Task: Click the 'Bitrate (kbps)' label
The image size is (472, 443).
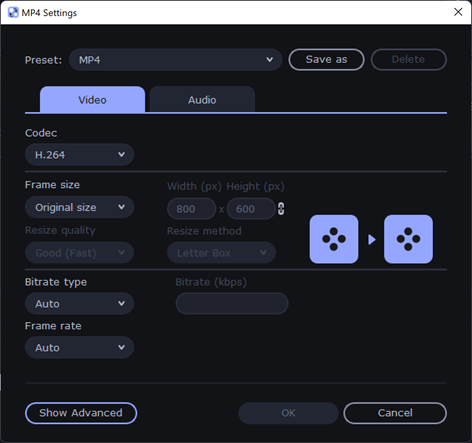Action: pyautogui.click(x=211, y=282)
